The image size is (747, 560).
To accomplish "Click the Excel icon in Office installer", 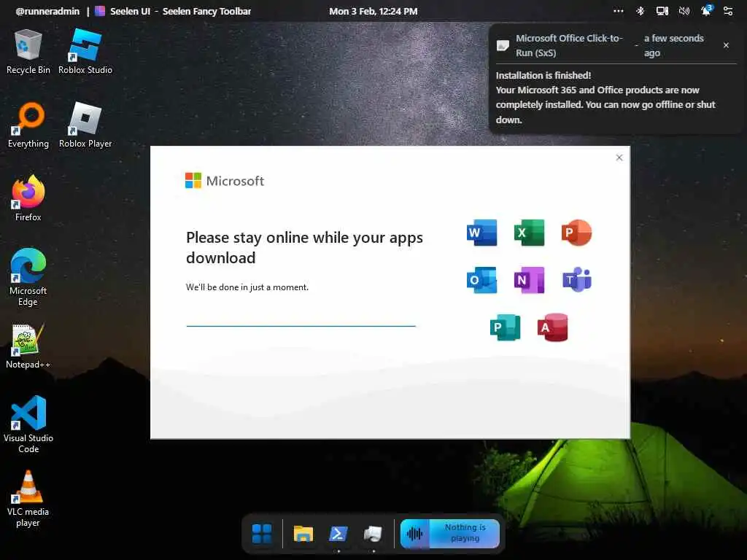I will tap(530, 233).
